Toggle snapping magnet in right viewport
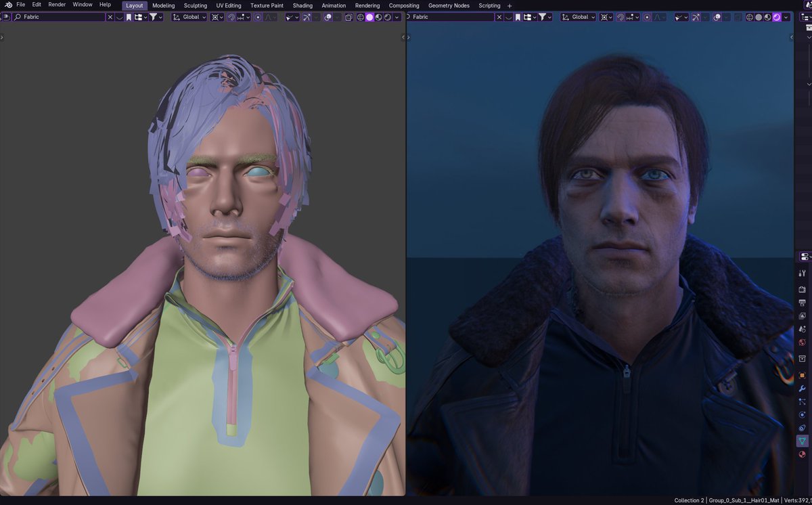This screenshot has width=812, height=505. click(621, 17)
